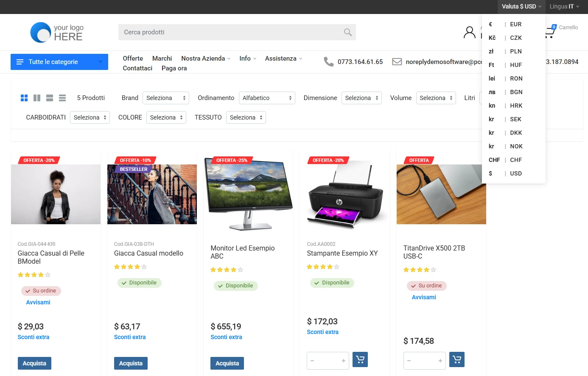This screenshot has width=588, height=376.
Task: Click Avvisami under TitanDrive X500
Action: pos(424,297)
